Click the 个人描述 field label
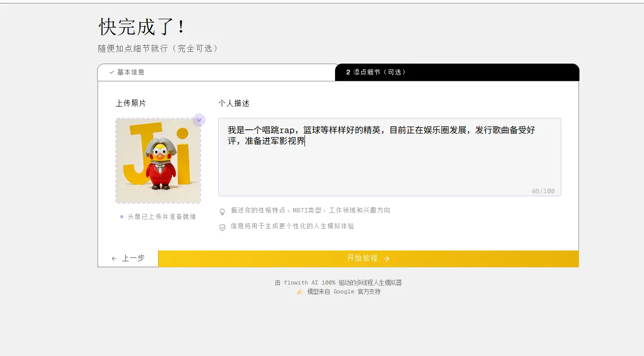Viewport: 644px width, 356px height. click(234, 104)
